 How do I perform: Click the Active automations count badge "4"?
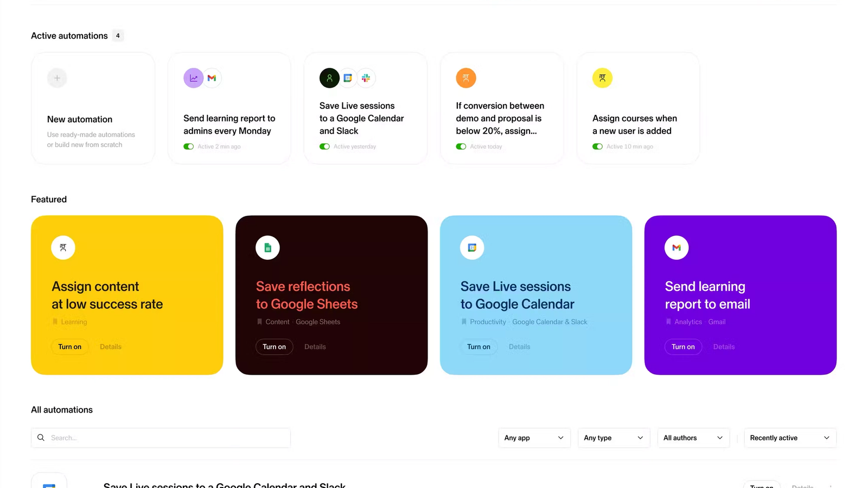pos(118,36)
